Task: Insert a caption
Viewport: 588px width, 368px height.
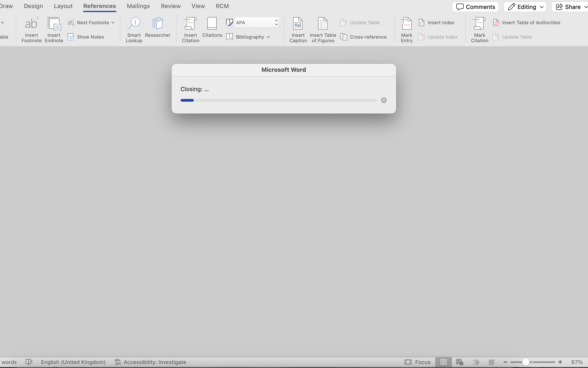Action: pos(298,29)
